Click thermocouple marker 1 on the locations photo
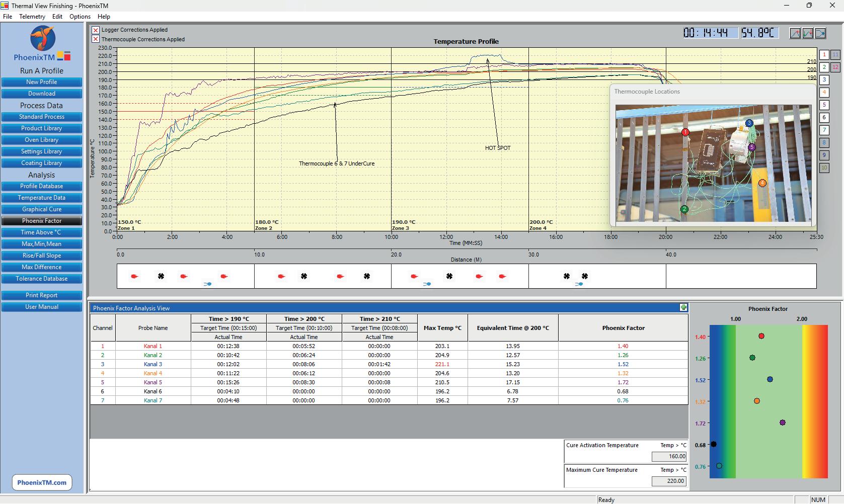 [x=685, y=132]
